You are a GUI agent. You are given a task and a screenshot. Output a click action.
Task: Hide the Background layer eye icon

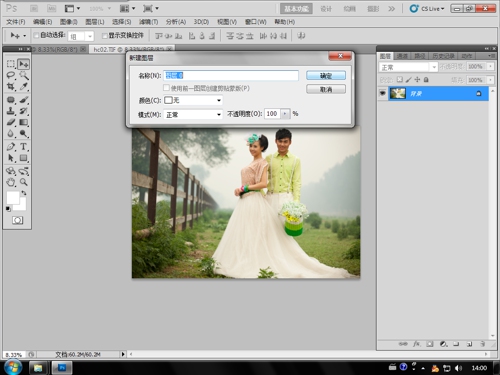coord(383,93)
